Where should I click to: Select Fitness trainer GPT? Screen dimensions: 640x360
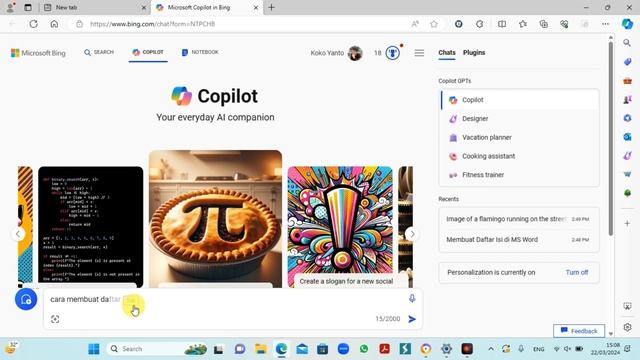point(519,175)
